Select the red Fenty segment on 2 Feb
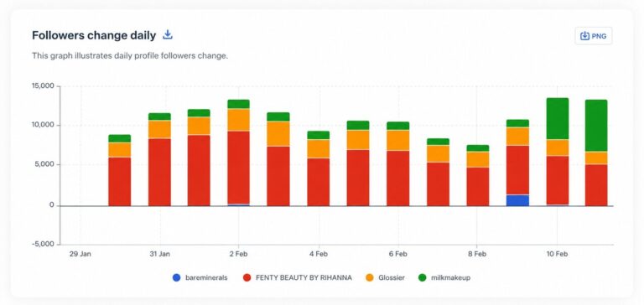 (x=238, y=168)
